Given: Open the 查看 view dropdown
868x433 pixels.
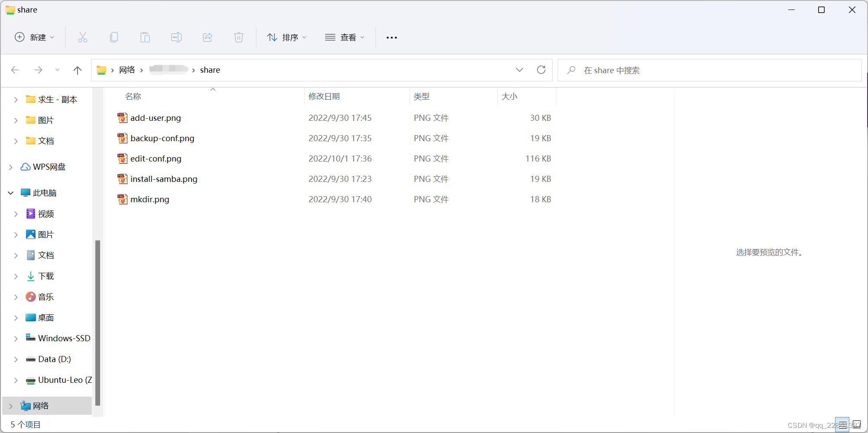Looking at the screenshot, I should pyautogui.click(x=345, y=37).
